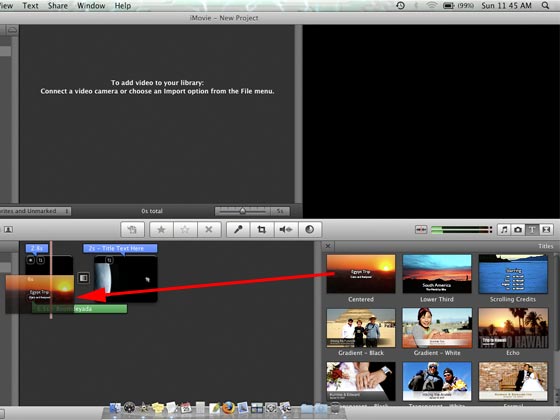Image resolution: width=560 pixels, height=420 pixels.
Task: Click the Time Machine menu bar icon
Action: tap(401, 6)
